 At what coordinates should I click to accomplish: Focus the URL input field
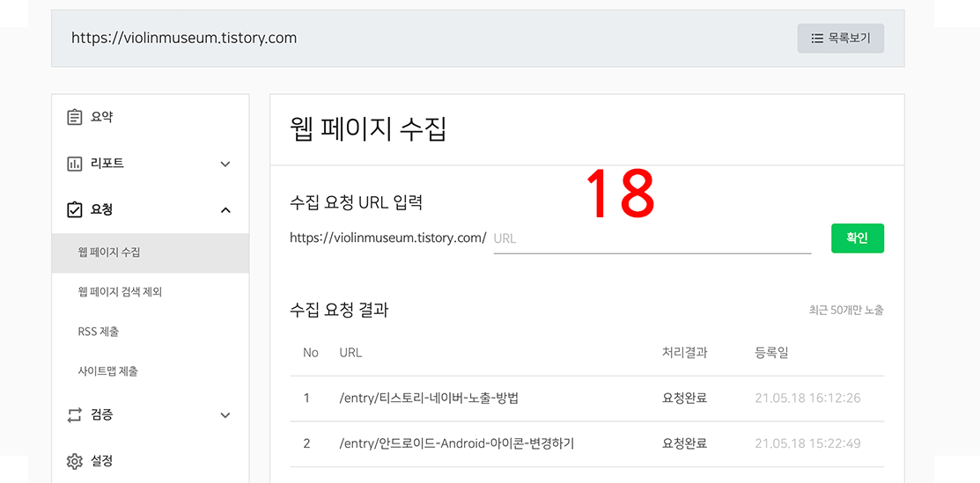(x=652, y=238)
